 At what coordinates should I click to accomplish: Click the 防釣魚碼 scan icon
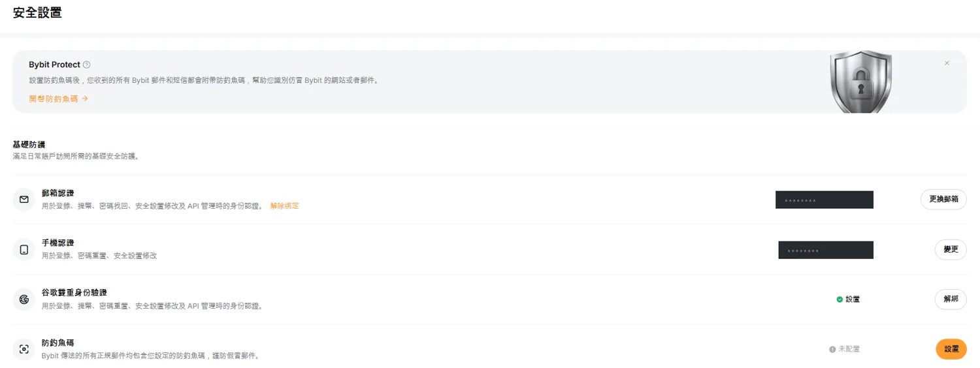coord(24,349)
